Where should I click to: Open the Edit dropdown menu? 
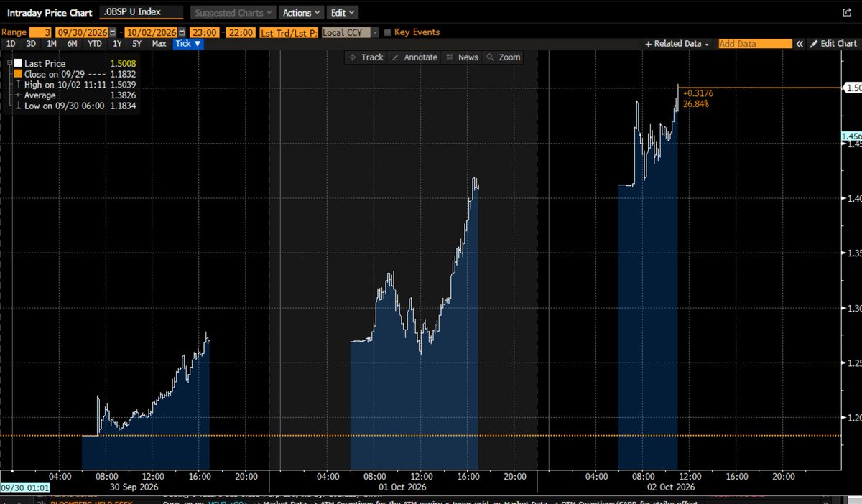click(342, 12)
